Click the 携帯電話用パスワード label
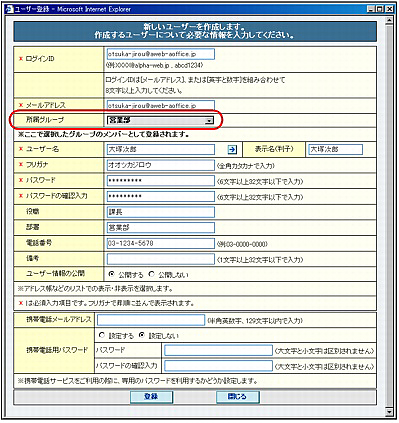 57,350
